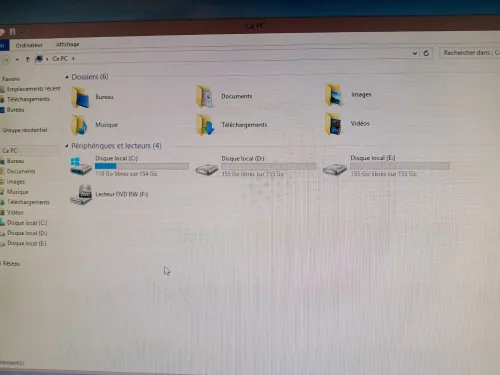This screenshot has height=375, width=500.
Task: Click the D: drive usage bar
Action: point(268,166)
